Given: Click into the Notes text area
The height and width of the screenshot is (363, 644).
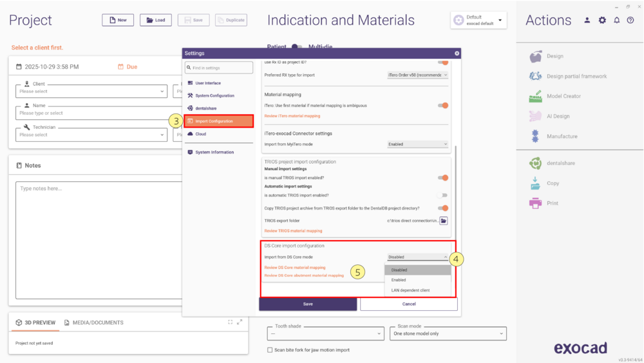Looking at the screenshot, I should tap(99, 240).
